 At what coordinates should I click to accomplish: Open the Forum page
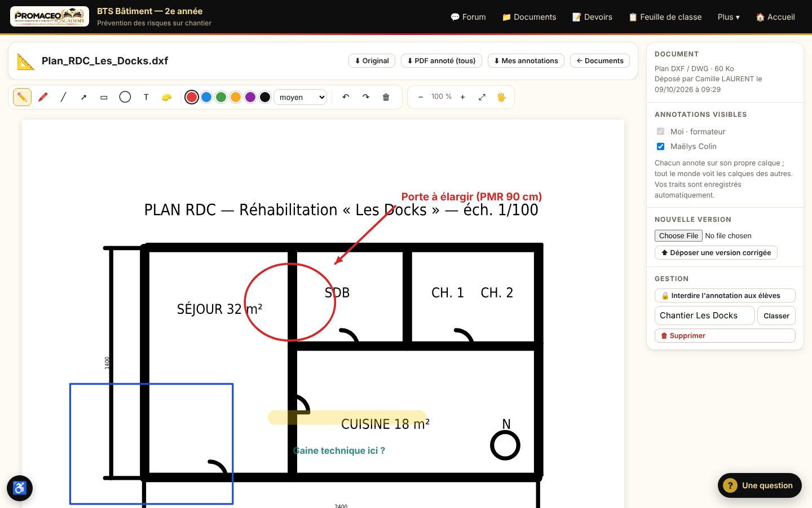tap(468, 17)
